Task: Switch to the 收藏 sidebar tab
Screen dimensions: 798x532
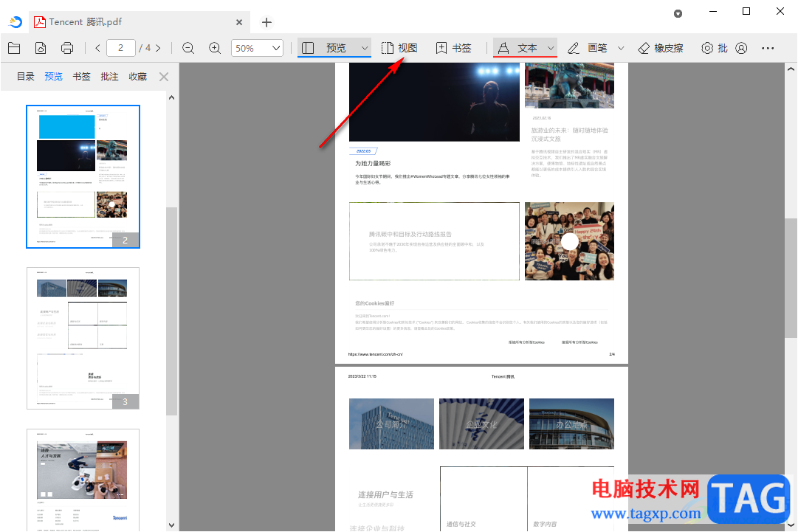Action: pyautogui.click(x=137, y=76)
